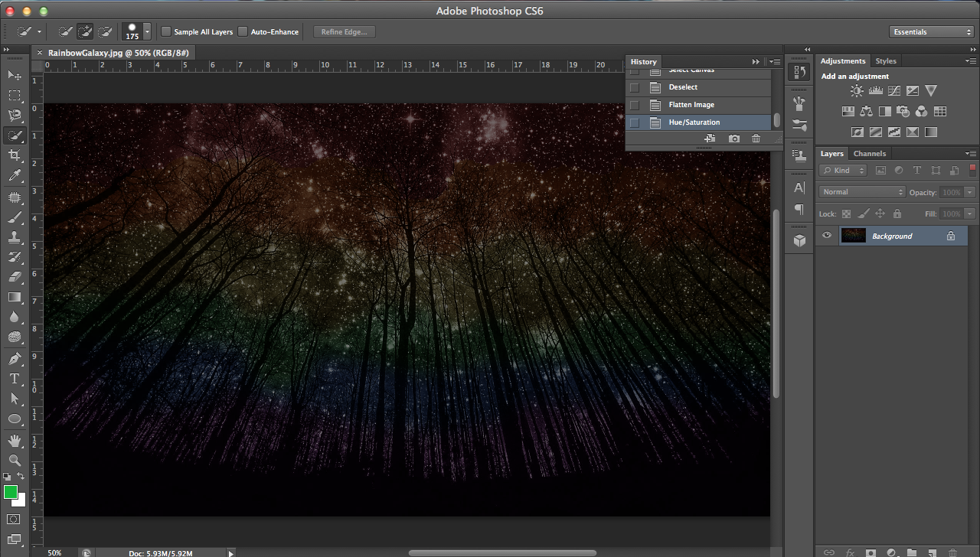Add an Invert adjustment
This screenshot has width=980, height=557.
coord(857,132)
